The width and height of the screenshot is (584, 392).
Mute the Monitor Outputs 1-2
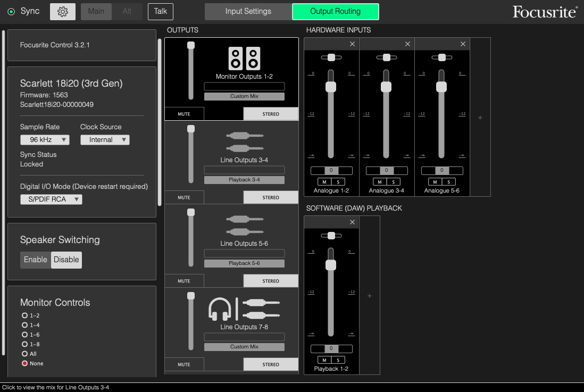184,113
